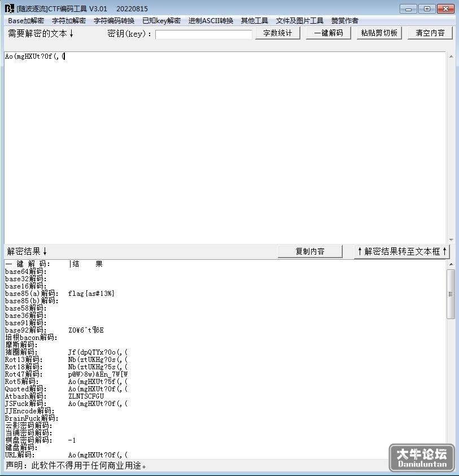Focus the 密钥(key) input field
Screen dimensions: 459x476
tap(203, 34)
